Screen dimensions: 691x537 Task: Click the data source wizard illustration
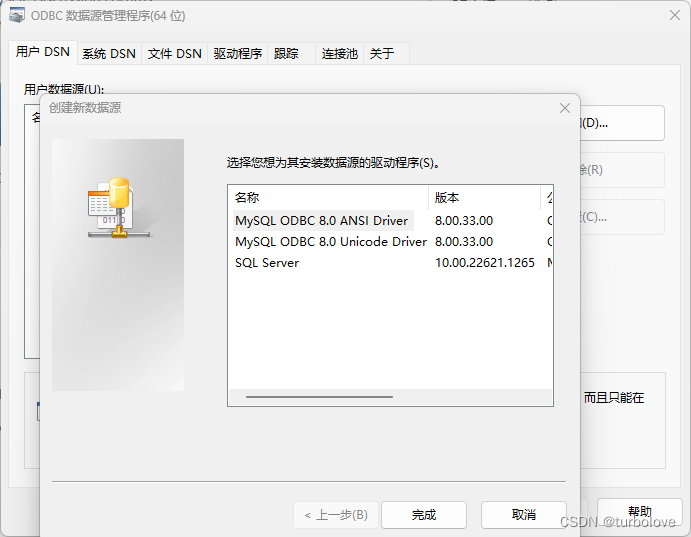118,265
